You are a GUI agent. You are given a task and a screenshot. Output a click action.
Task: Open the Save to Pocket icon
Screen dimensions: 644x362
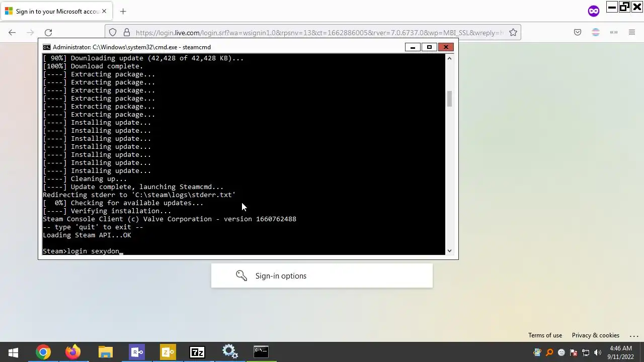[x=578, y=33]
